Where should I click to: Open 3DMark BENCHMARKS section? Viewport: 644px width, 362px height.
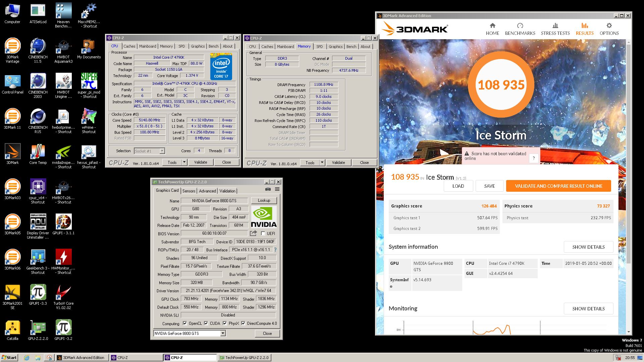[520, 29]
